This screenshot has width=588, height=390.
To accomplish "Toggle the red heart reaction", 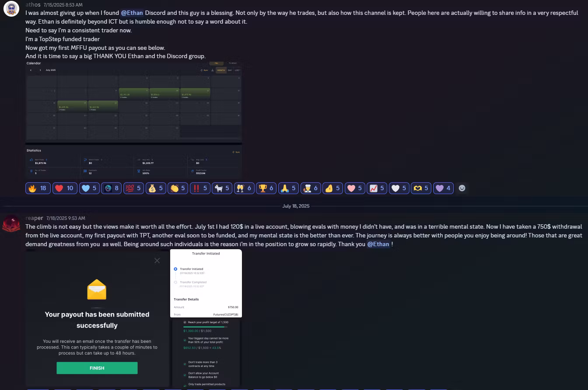I will coord(65,188).
